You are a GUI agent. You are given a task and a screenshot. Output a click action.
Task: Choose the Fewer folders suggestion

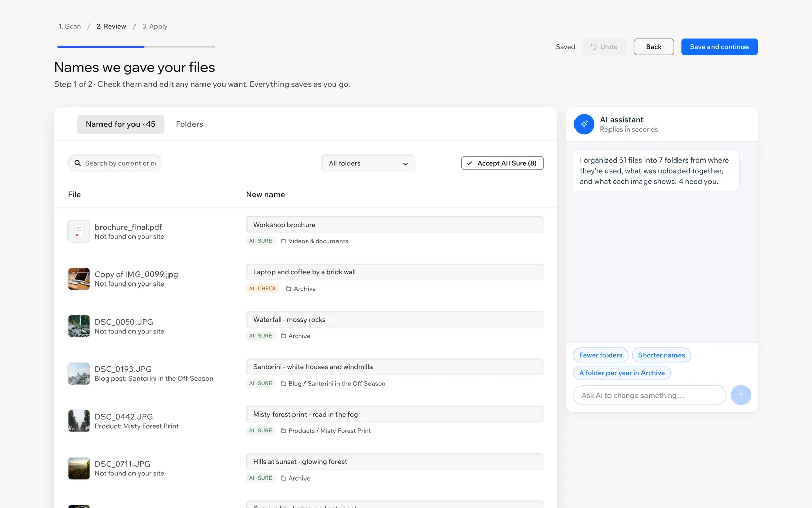pyautogui.click(x=600, y=355)
